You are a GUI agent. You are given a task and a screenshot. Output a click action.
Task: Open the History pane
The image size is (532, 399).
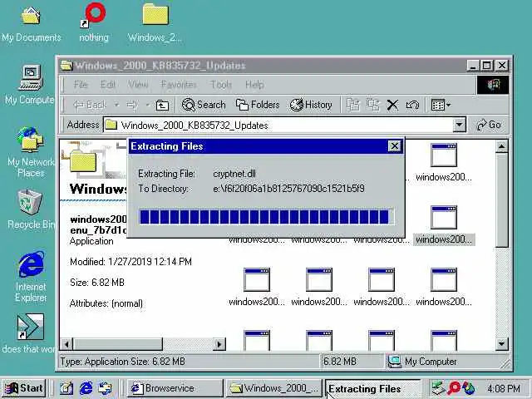click(311, 105)
